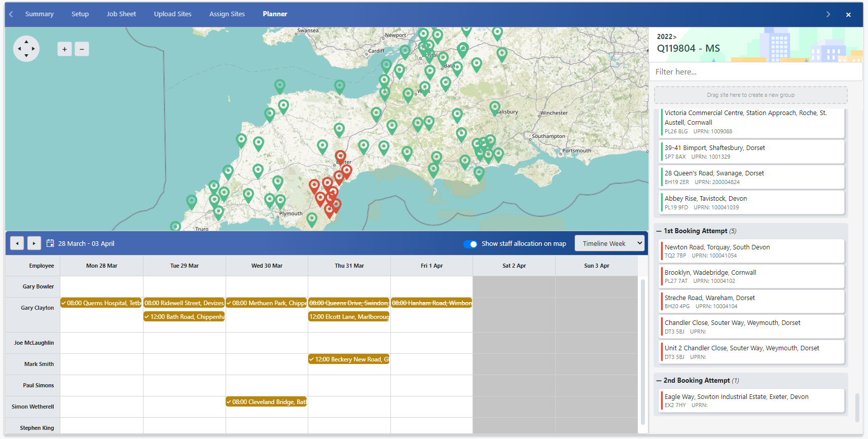Click the Sun 3 Apr column header
Image resolution: width=868 pixels, height=439 pixels.
[x=597, y=266]
